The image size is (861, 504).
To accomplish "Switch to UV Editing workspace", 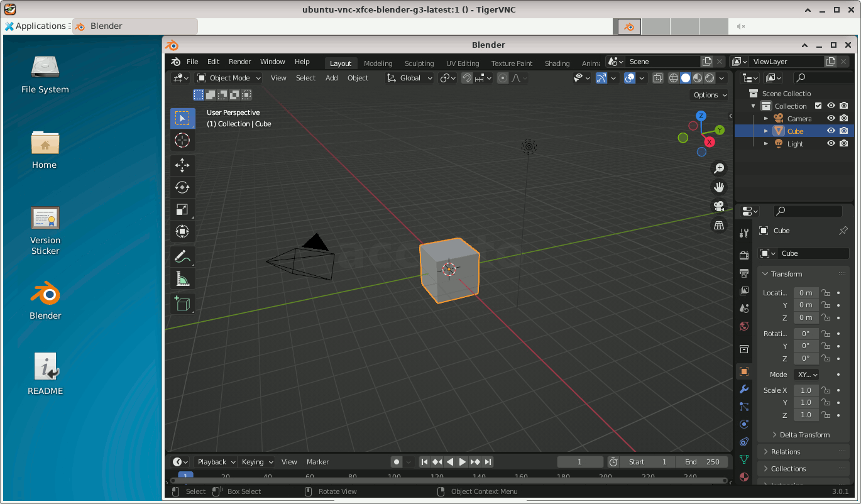I will (x=463, y=63).
